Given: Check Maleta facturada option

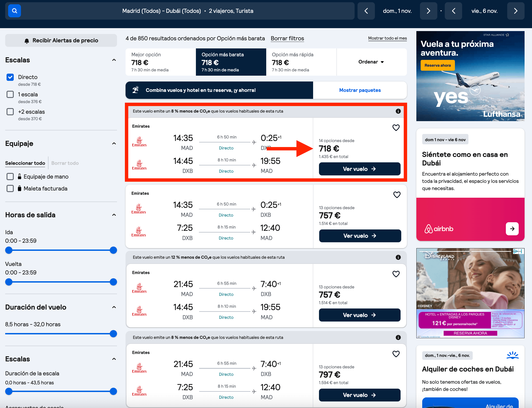Looking at the screenshot, I should [10, 188].
